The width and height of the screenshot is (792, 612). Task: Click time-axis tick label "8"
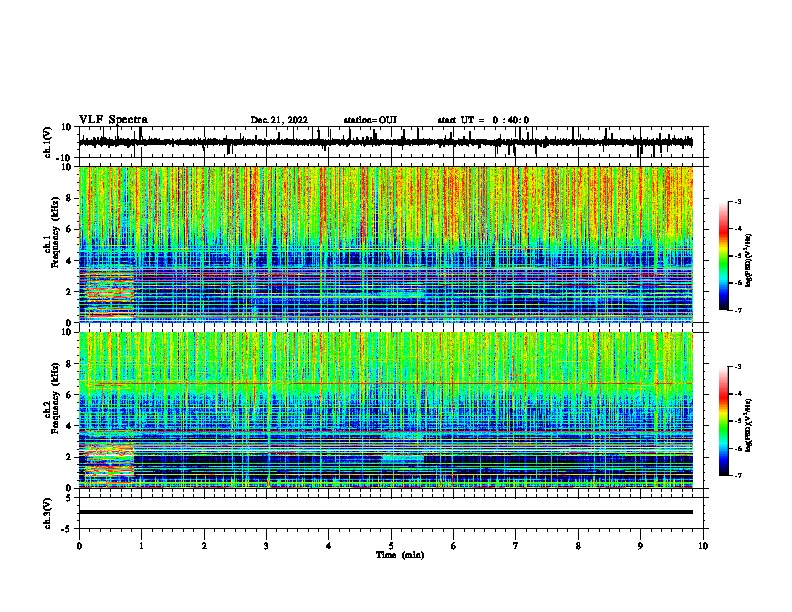[x=578, y=546]
